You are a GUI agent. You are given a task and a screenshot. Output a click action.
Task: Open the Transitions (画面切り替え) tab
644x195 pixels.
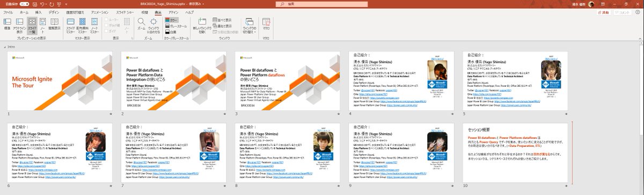[75, 12]
